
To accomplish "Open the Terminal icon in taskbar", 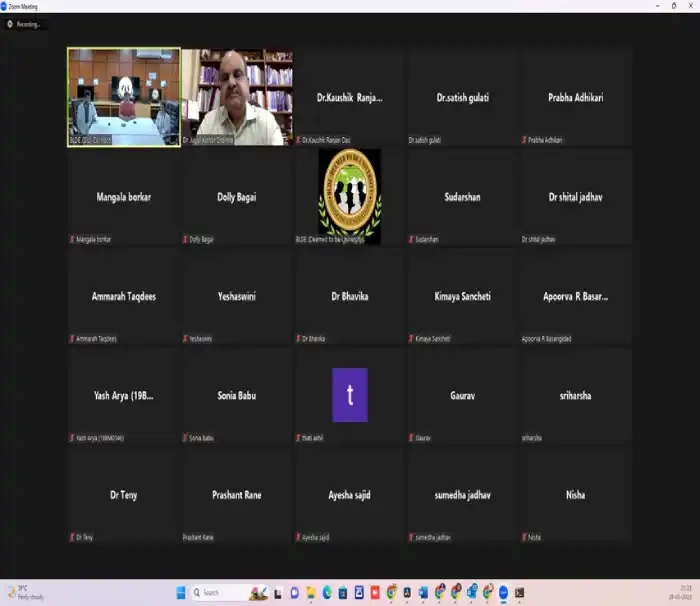I will coord(519,593).
